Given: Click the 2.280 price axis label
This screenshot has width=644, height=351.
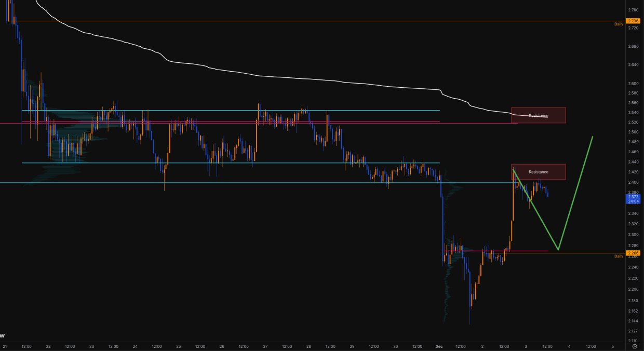Looking at the screenshot, I should pos(633,245).
